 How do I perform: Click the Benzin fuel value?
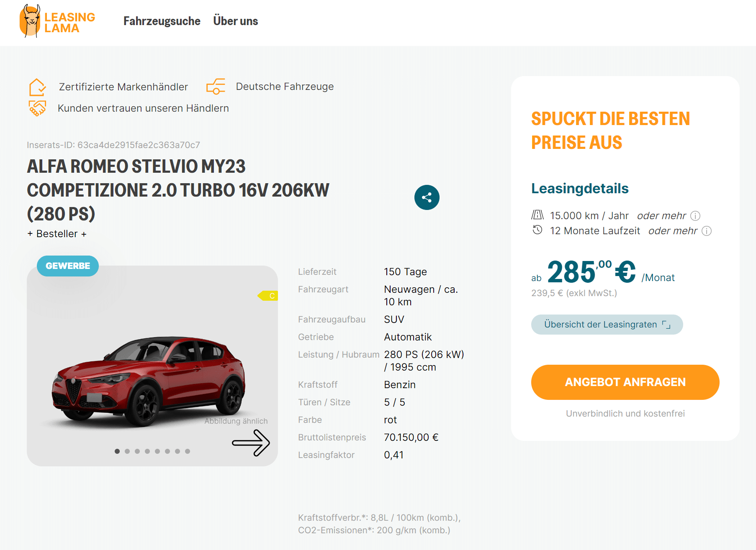tap(400, 385)
